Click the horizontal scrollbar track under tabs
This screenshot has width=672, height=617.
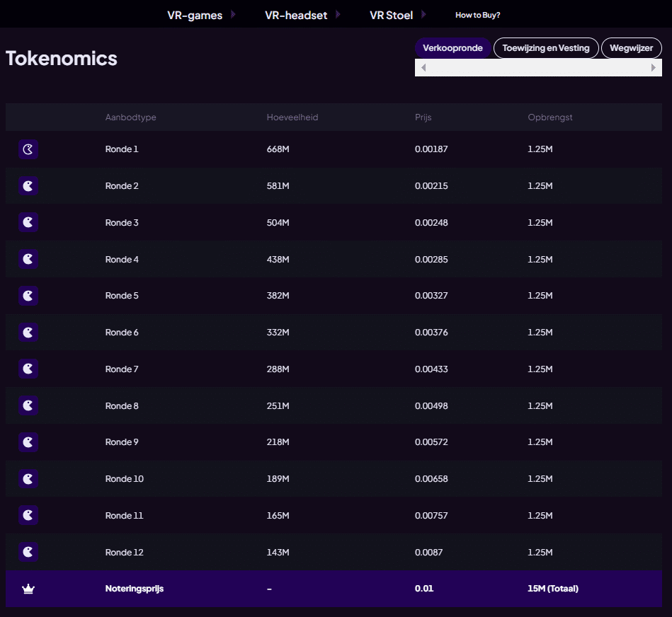538,68
